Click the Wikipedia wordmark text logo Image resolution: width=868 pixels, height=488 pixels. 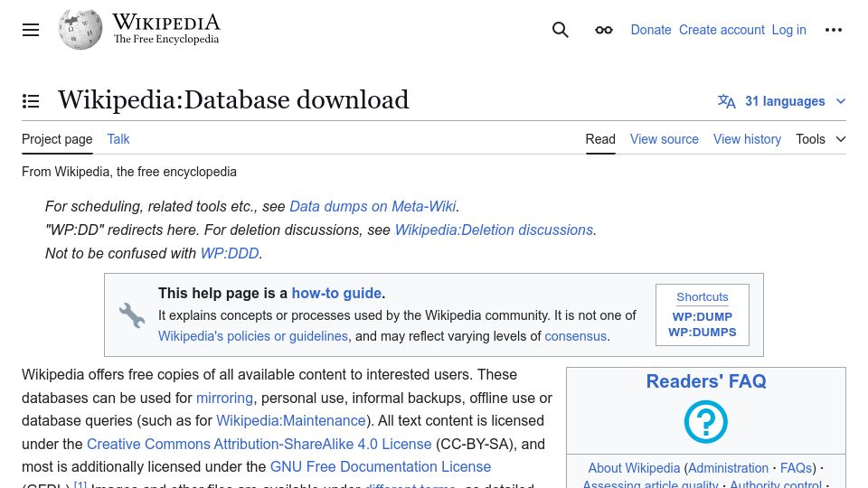[166, 23]
